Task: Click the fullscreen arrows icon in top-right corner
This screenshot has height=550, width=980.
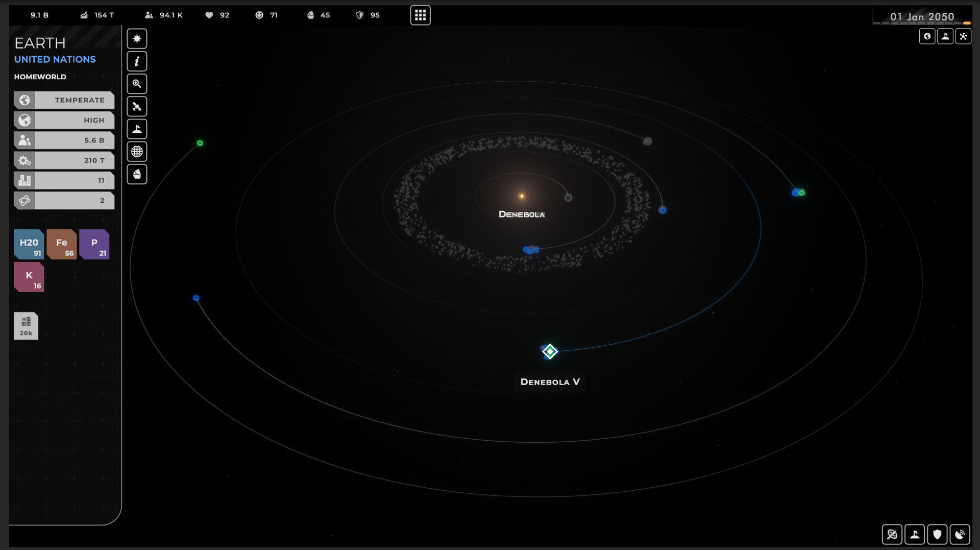Action: click(x=964, y=36)
